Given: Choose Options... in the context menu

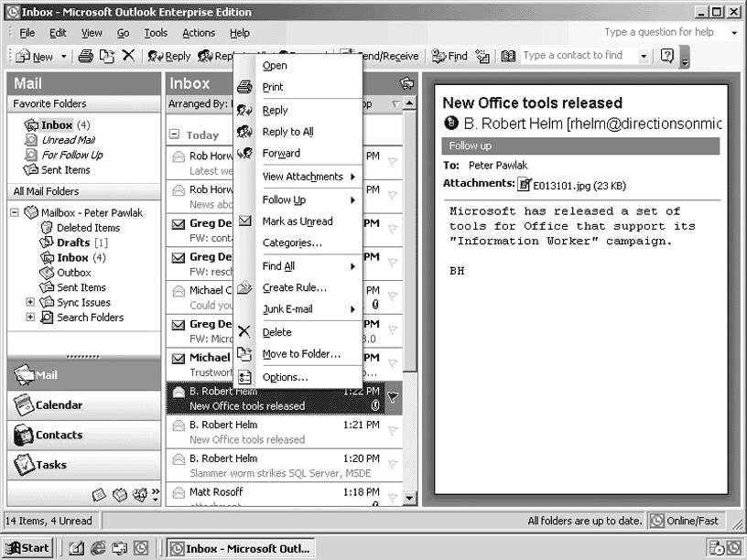Looking at the screenshot, I should click(x=298, y=377).
